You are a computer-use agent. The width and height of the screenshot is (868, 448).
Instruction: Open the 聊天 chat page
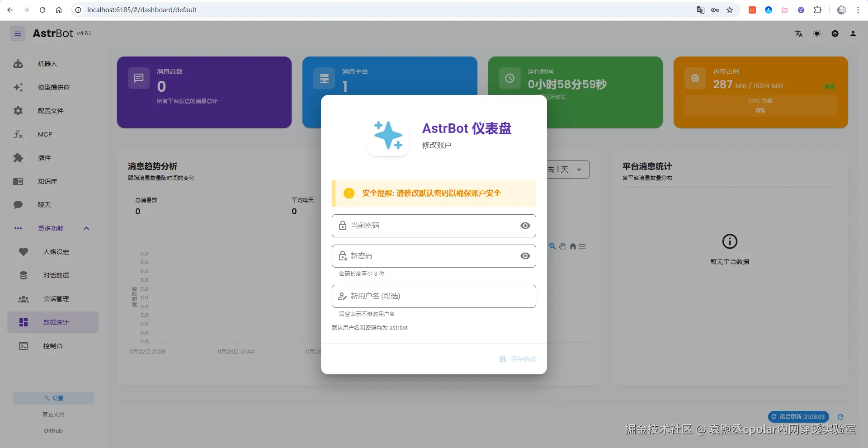(53, 205)
